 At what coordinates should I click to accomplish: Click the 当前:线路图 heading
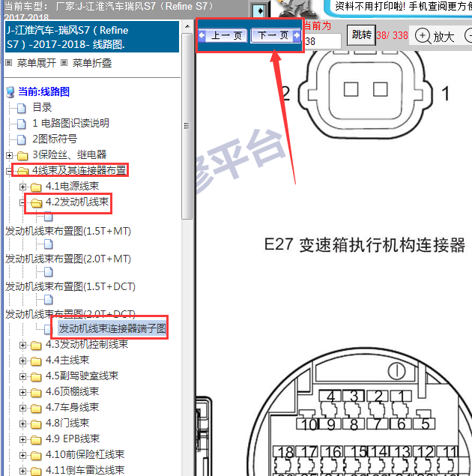[x=43, y=91]
